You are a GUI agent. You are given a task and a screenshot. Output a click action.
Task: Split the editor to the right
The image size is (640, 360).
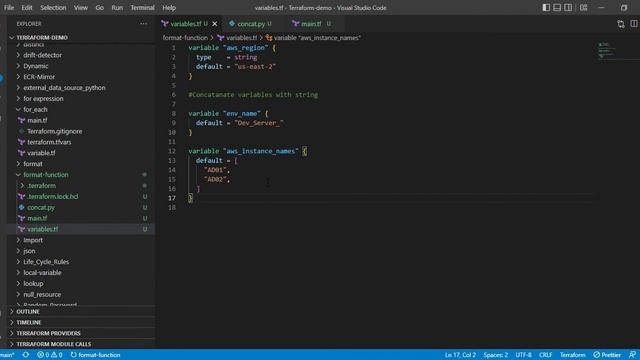click(x=633, y=24)
